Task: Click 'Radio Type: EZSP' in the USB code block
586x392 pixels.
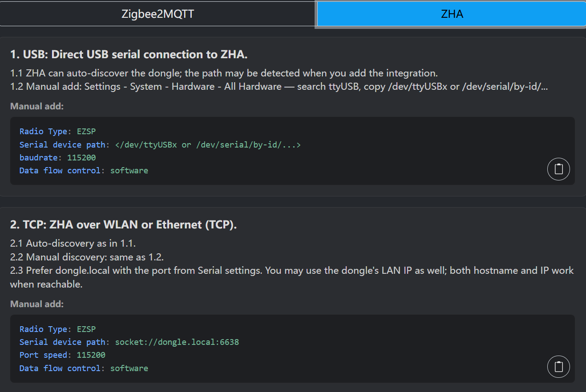Action: coord(58,132)
